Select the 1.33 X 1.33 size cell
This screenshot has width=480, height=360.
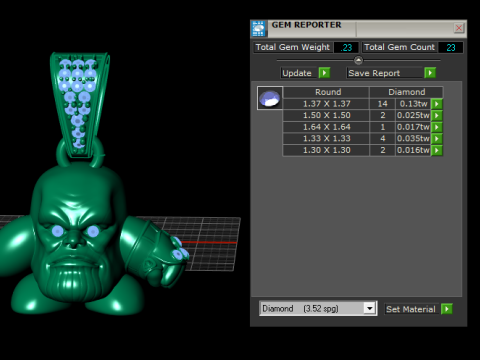pyautogui.click(x=326, y=139)
